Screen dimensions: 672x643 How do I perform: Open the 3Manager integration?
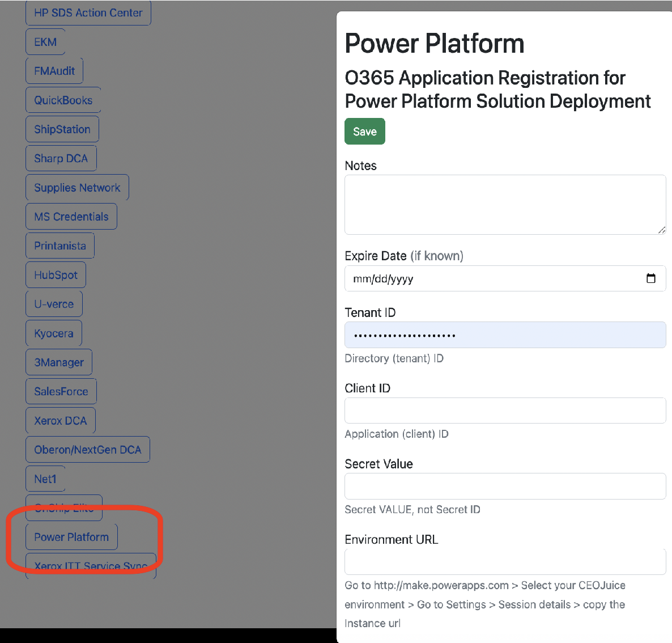[59, 362]
